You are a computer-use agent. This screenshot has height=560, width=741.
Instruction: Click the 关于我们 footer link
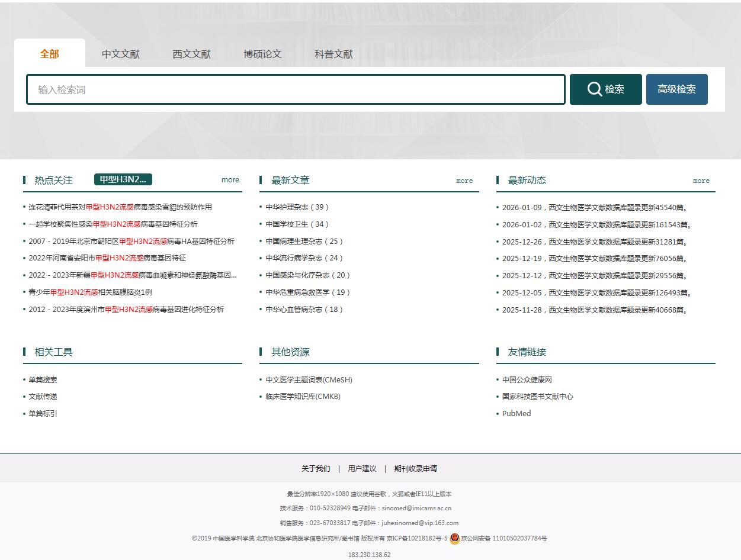(x=315, y=468)
